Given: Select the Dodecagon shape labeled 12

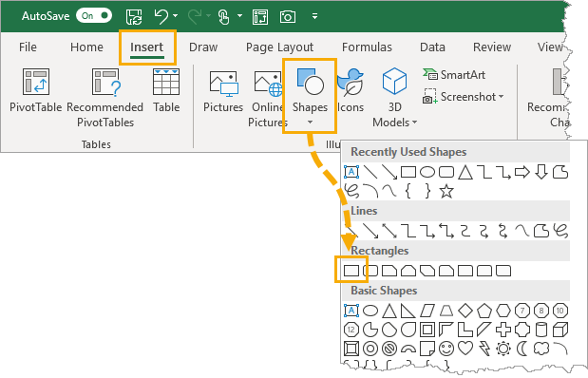Looking at the screenshot, I should 351,330.
